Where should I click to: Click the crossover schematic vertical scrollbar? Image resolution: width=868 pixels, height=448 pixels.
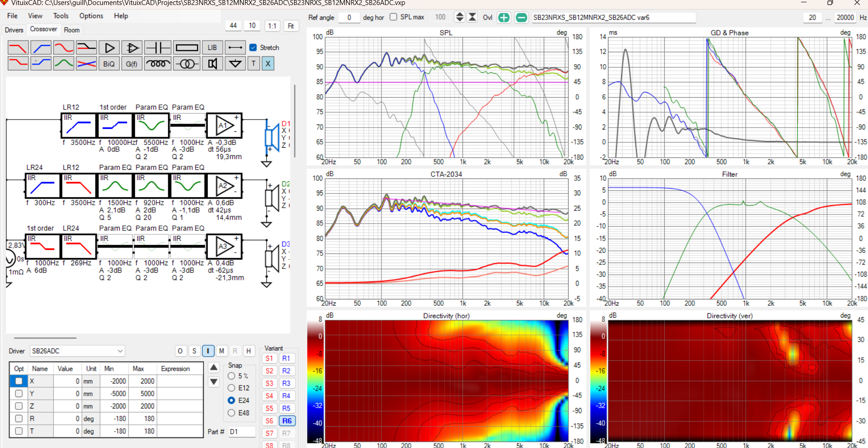(x=295, y=120)
